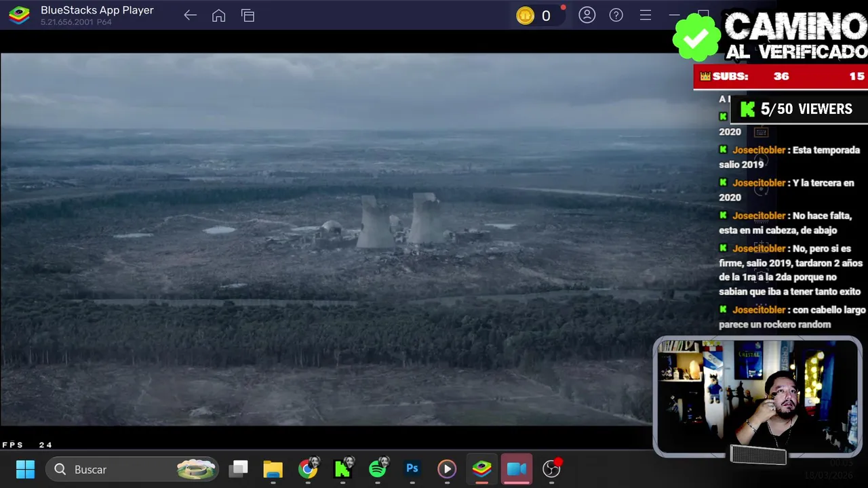
Task: Click chat message starting 'No, pero si es firme'
Action: pyautogui.click(x=791, y=270)
